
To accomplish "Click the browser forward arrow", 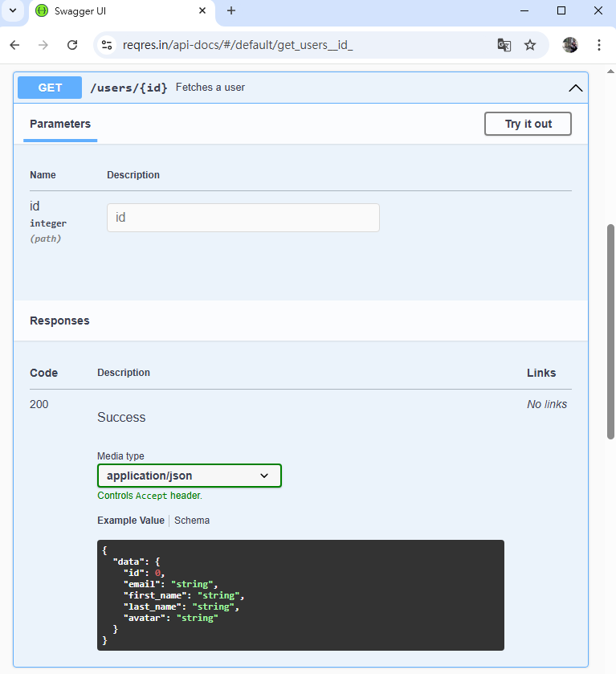I will [x=43, y=45].
